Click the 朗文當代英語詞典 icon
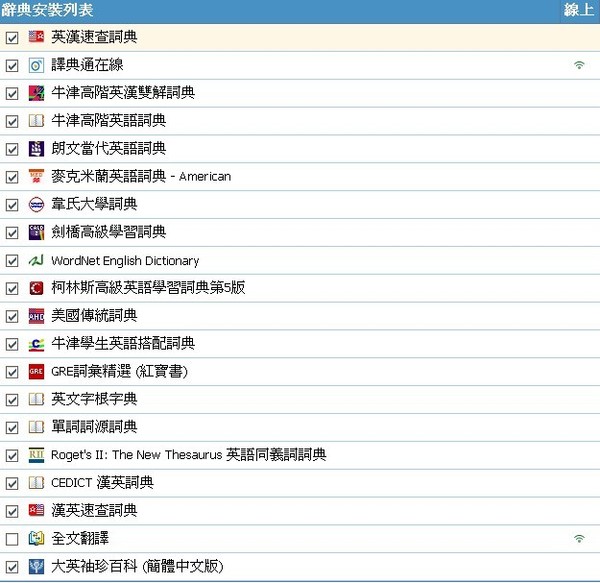The height and width of the screenshot is (583, 600). pyautogui.click(x=36, y=149)
